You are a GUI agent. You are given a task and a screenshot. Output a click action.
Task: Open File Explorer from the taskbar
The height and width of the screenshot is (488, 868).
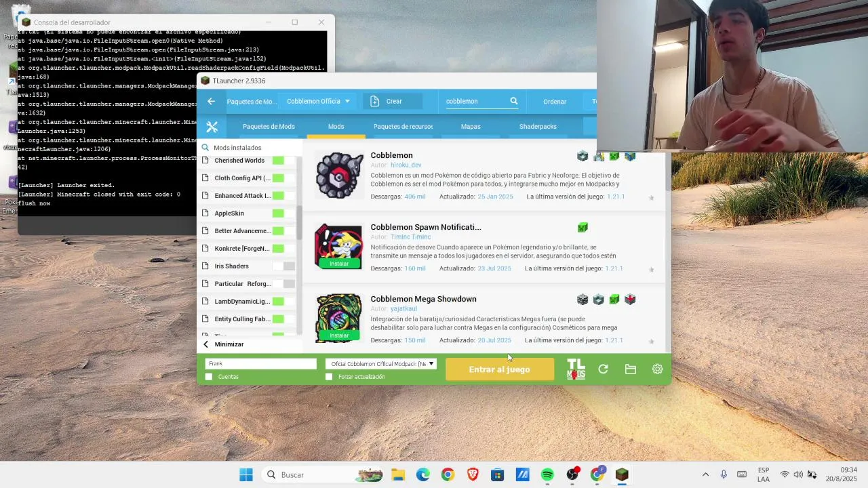pos(398,475)
